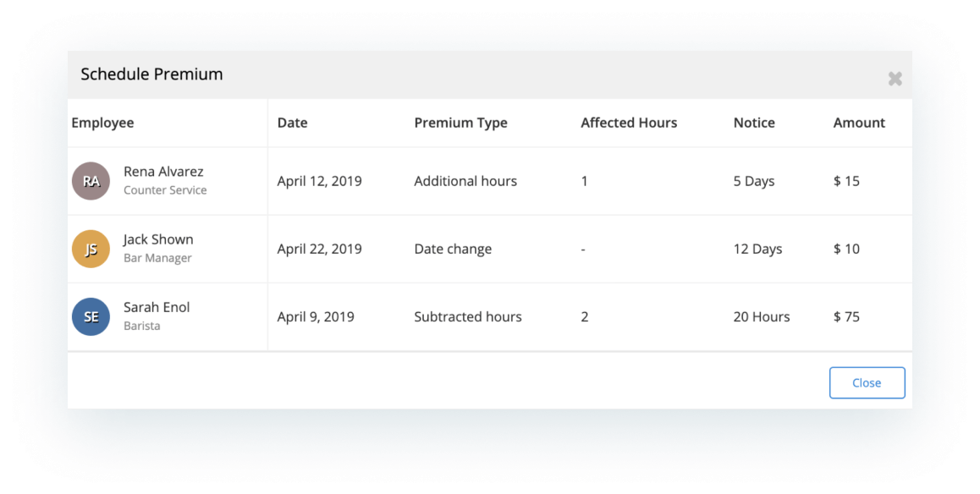Click the Premium Type column header
This screenshot has width=980, height=494.
pos(460,123)
